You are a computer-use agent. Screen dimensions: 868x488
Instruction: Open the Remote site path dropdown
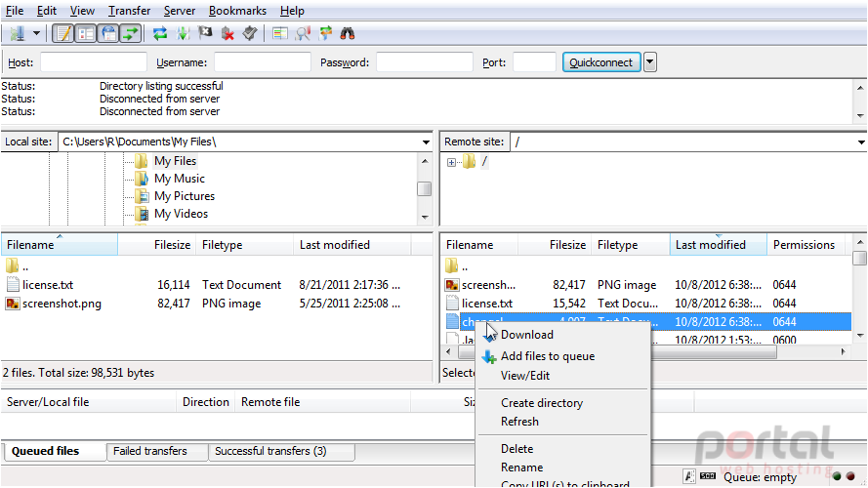(861, 142)
